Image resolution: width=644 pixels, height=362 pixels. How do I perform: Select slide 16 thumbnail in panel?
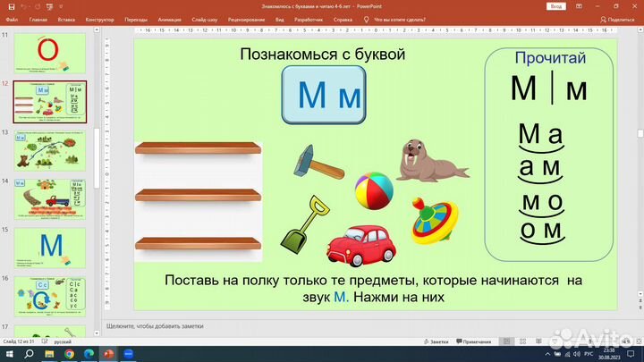(50, 297)
